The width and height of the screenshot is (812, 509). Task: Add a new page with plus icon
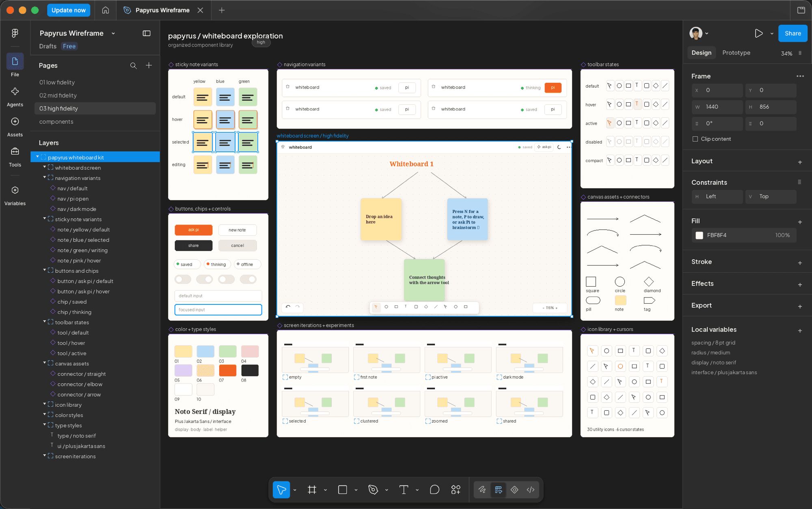pos(149,65)
